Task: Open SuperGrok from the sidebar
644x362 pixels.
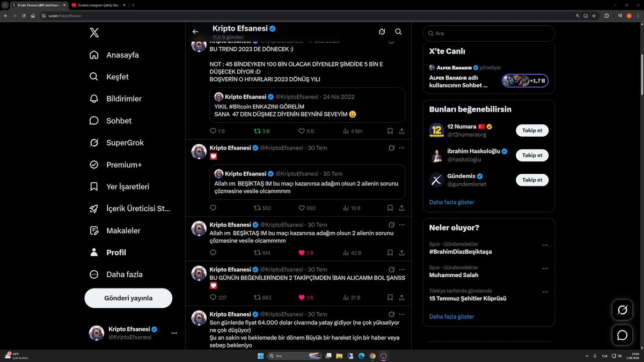Action: coord(117,143)
